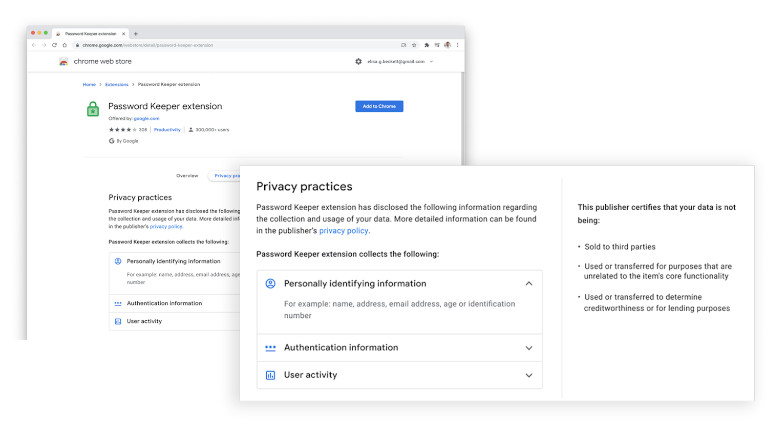The image size is (768, 433).
Task: Reload the page with the refresh icon
Action: 54,45
